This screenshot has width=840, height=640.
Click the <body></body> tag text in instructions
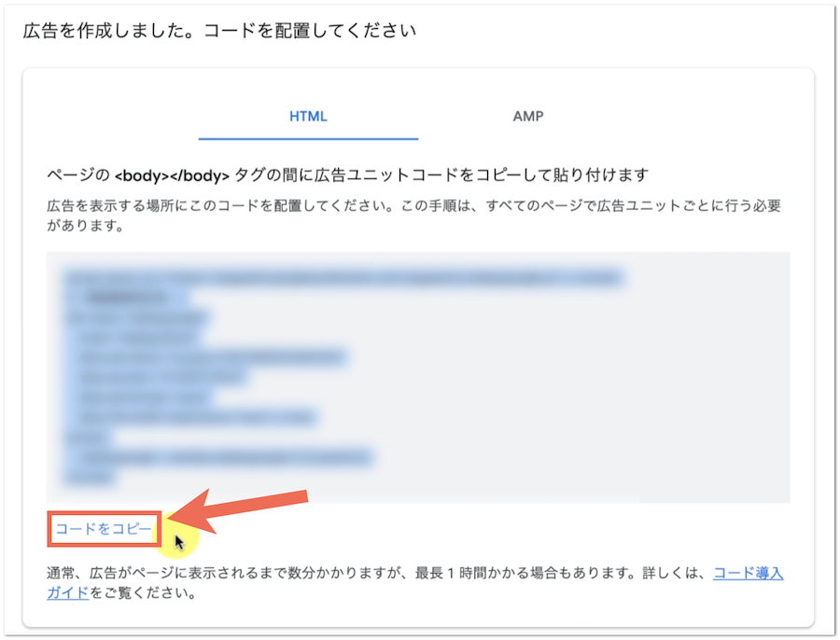pyautogui.click(x=173, y=175)
